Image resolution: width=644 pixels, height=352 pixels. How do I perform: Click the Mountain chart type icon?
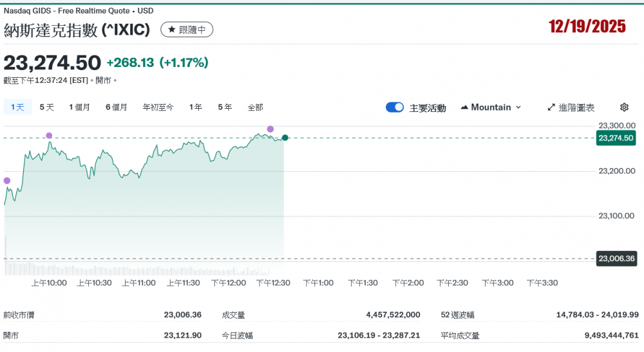[464, 107]
